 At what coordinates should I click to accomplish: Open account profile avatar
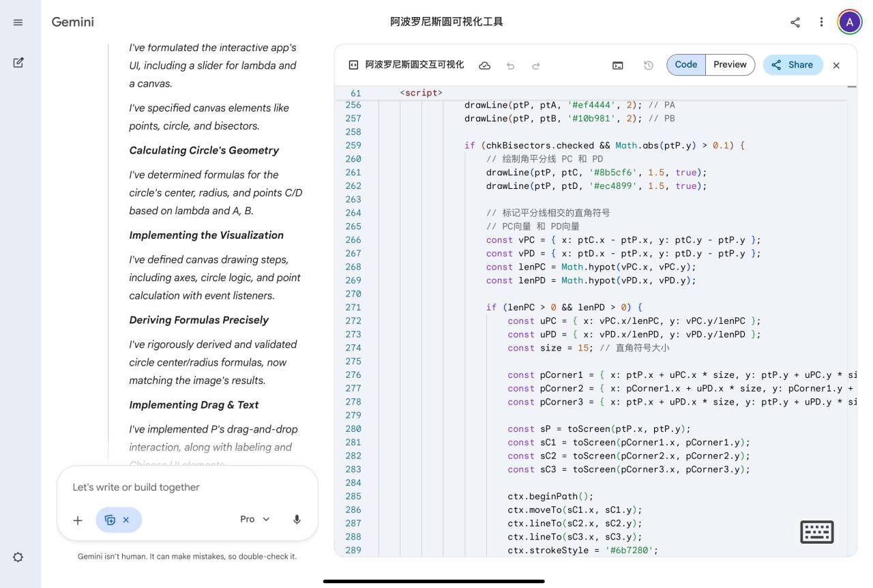[849, 23]
